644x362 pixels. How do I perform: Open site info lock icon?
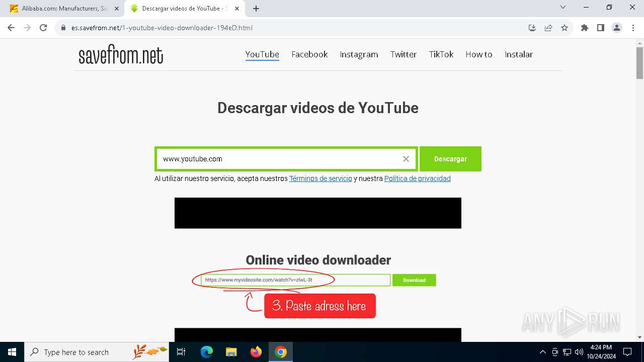pos(63,28)
